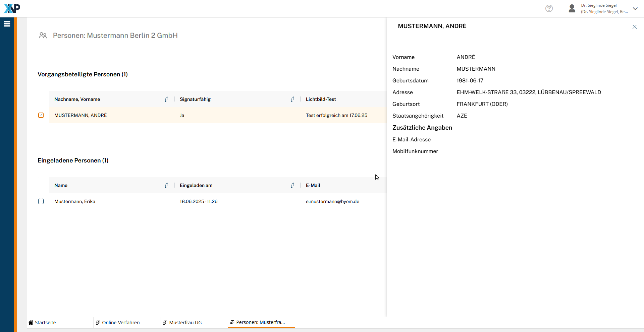
Task: Click the Eingeladen am column header label
Action: pos(196,185)
